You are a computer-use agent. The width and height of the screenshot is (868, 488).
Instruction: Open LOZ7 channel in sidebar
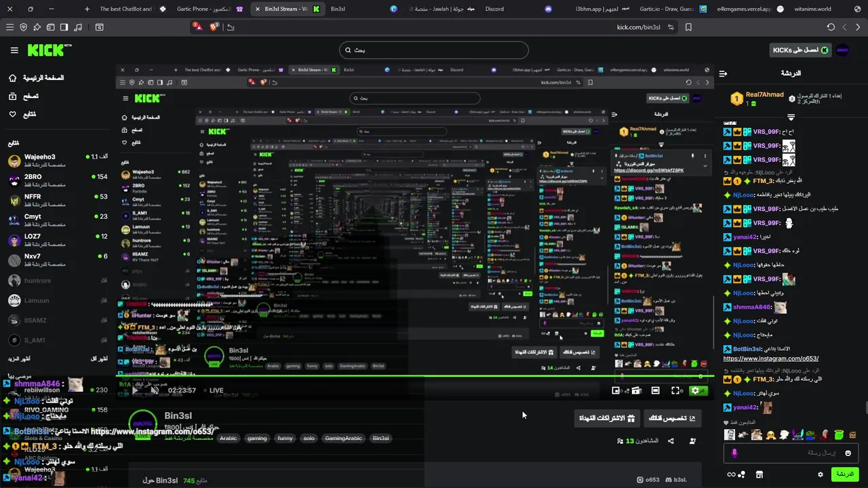click(57, 240)
